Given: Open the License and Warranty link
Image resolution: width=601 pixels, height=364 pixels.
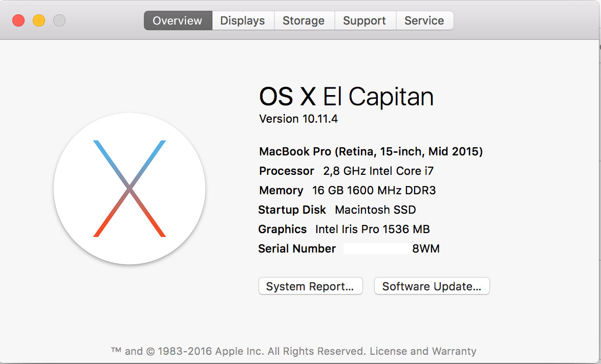Looking at the screenshot, I should tap(423, 351).
